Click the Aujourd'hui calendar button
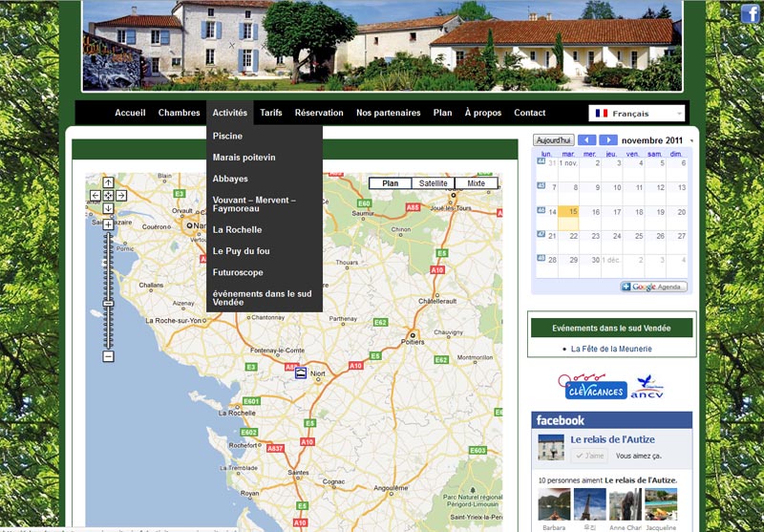 554,140
